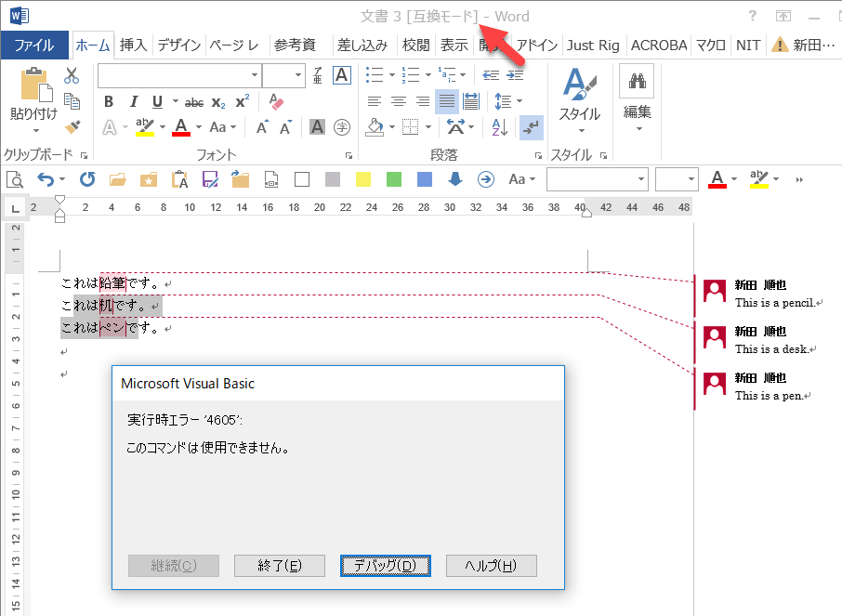Screen dimensions: 842x616
Task: Toggle Italic formatting
Action: [x=133, y=102]
